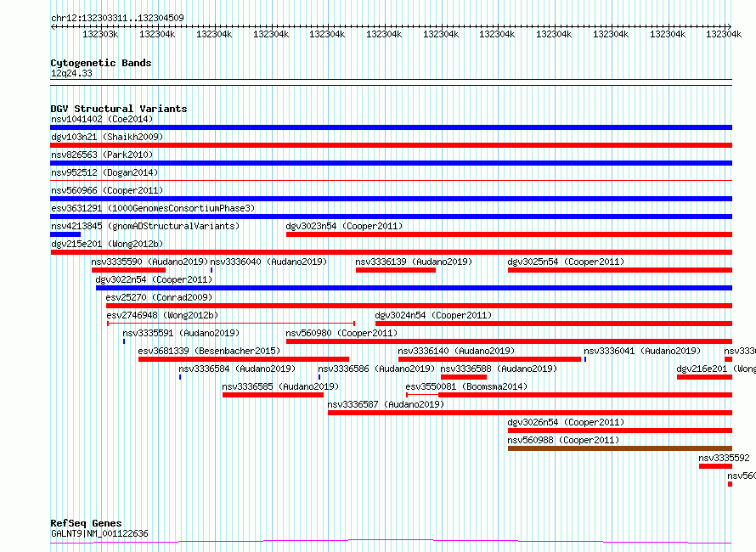Open variant esv25270 (Conrad2009)
The image size is (756, 552).
coord(159,297)
